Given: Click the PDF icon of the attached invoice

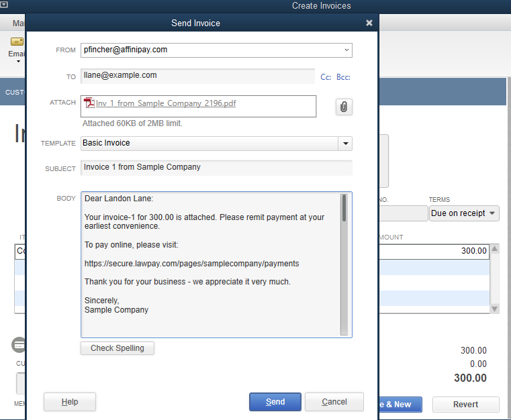Looking at the screenshot, I should pos(89,103).
